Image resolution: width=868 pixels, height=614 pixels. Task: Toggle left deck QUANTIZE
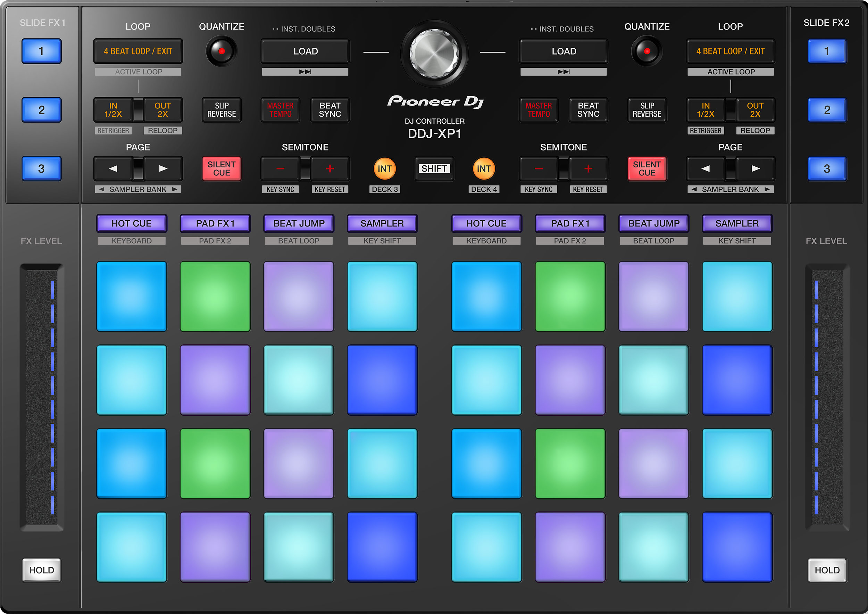[221, 50]
